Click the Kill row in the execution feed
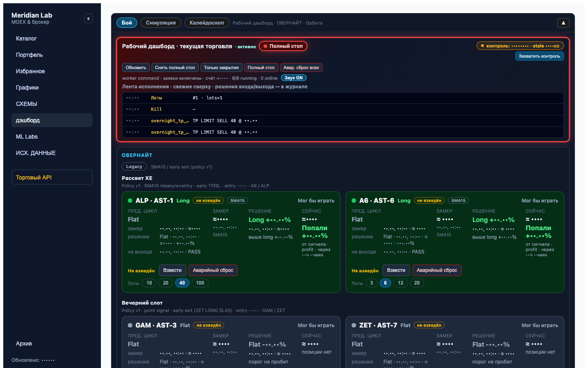This screenshot has width=588, height=368. (x=343, y=110)
